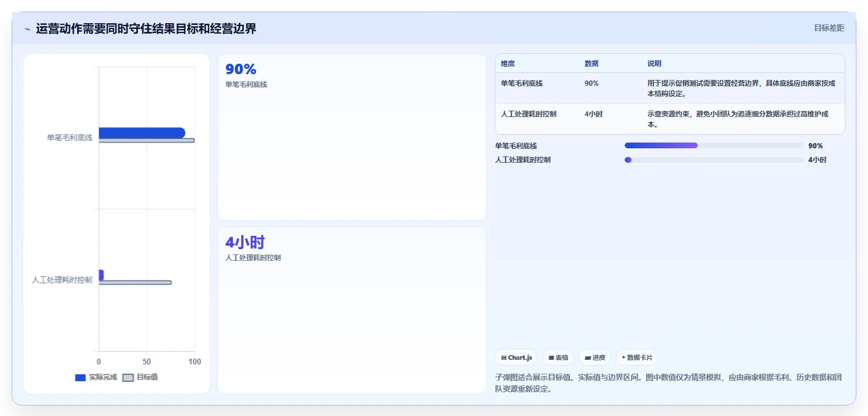Click the 100 x-axis tick label
The height and width of the screenshot is (416, 868).
coord(195,362)
